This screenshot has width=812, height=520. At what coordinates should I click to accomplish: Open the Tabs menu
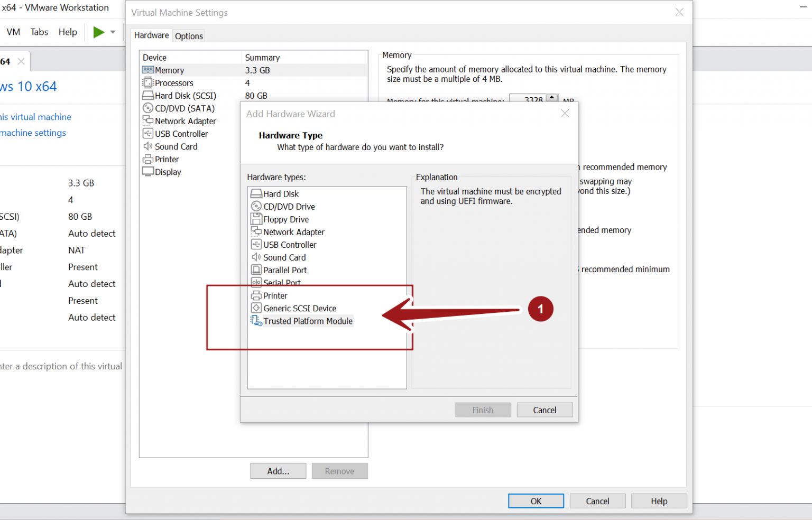pos(39,32)
